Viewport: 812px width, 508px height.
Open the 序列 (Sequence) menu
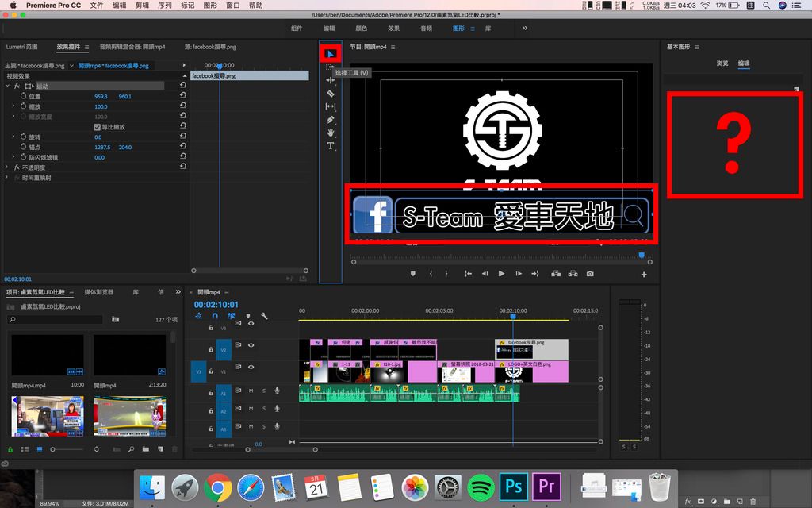[165, 6]
